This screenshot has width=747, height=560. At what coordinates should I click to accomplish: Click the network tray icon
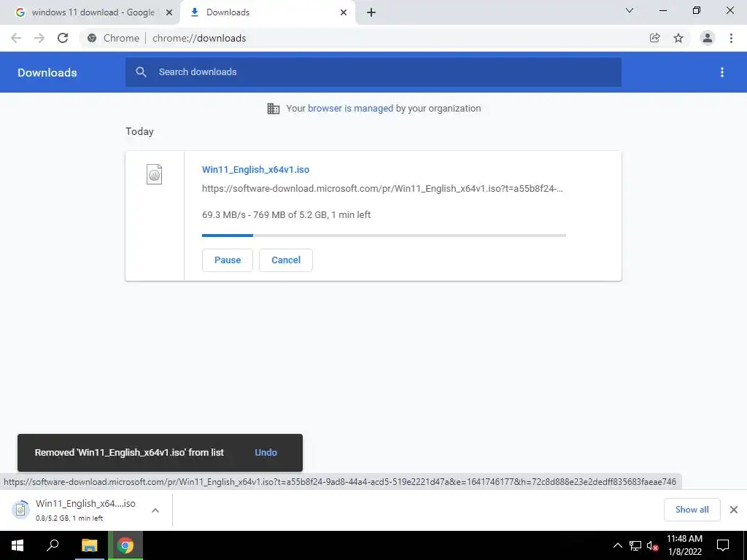coord(635,545)
